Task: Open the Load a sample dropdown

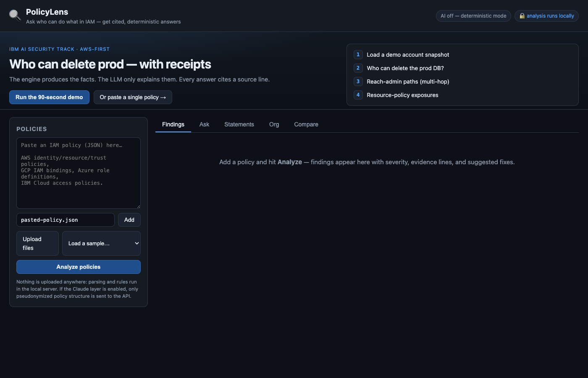Action: 101,243
